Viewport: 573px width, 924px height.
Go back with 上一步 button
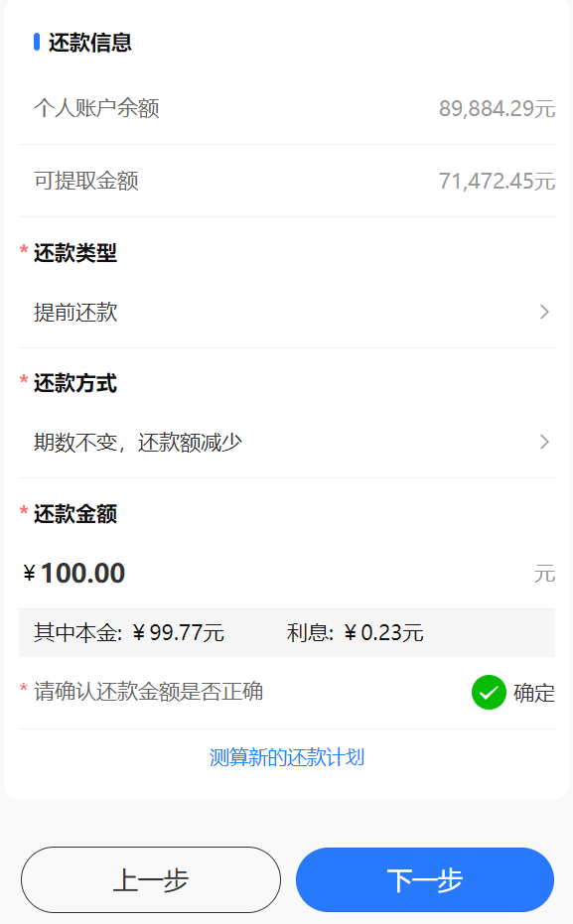[151, 879]
